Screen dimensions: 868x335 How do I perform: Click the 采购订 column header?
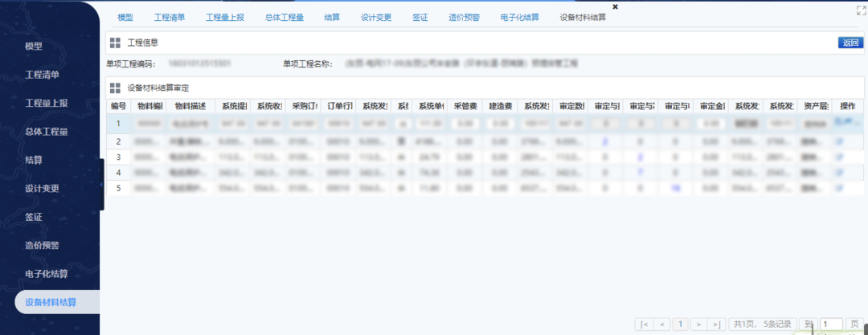coord(303,106)
